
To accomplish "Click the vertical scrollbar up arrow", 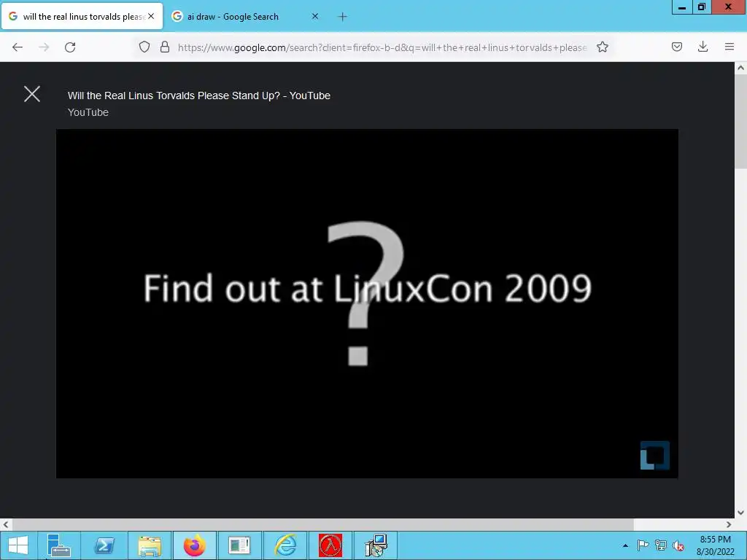I will pyautogui.click(x=740, y=68).
